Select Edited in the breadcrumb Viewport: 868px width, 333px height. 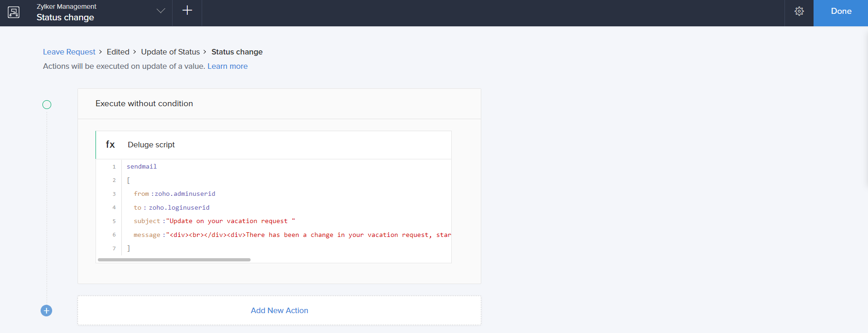click(118, 52)
